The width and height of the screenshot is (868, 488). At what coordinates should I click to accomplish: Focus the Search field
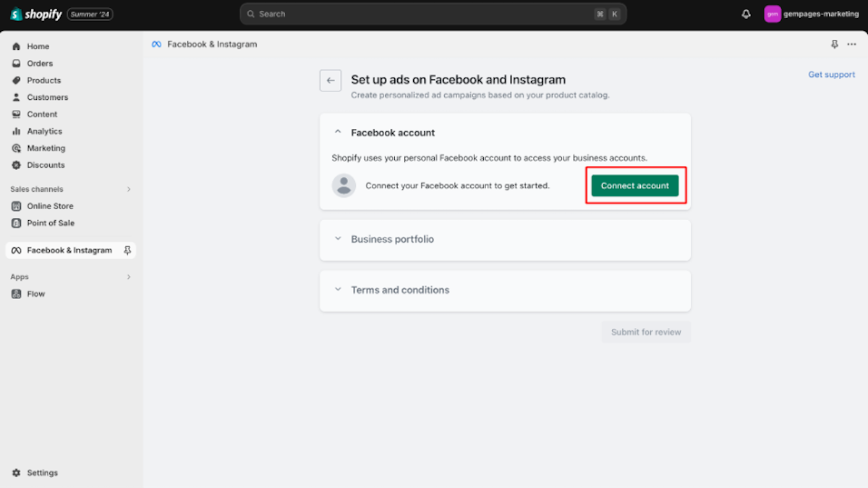(x=433, y=14)
